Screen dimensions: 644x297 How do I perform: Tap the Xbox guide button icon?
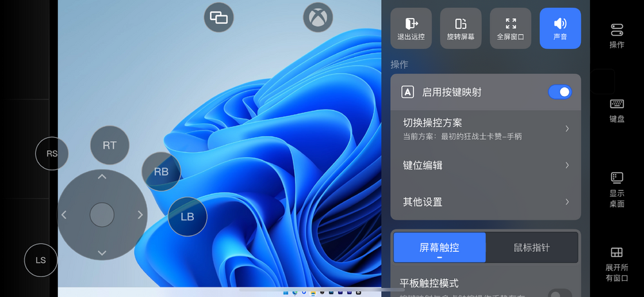pos(318,17)
